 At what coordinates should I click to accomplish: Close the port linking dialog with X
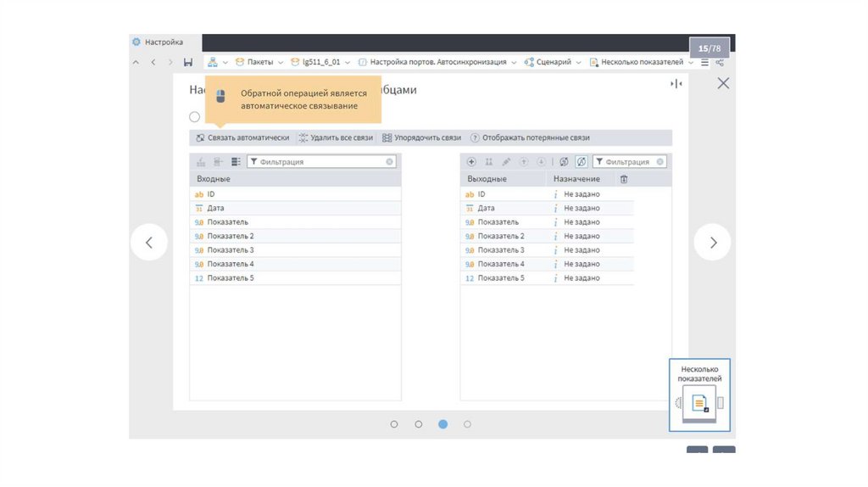[x=723, y=83]
